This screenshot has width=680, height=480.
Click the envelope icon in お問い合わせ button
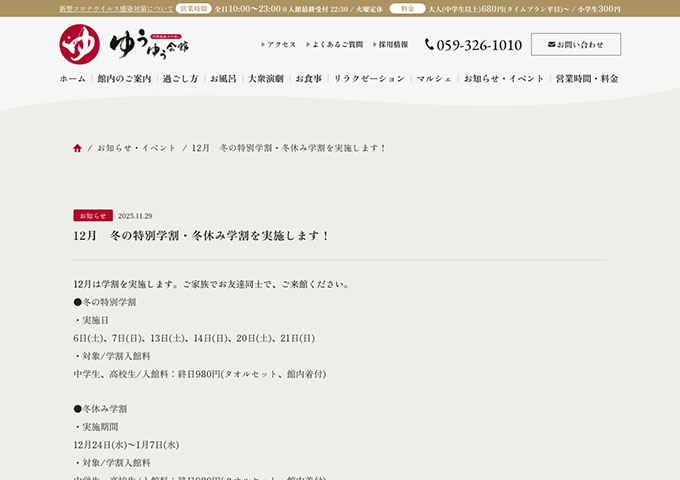551,44
